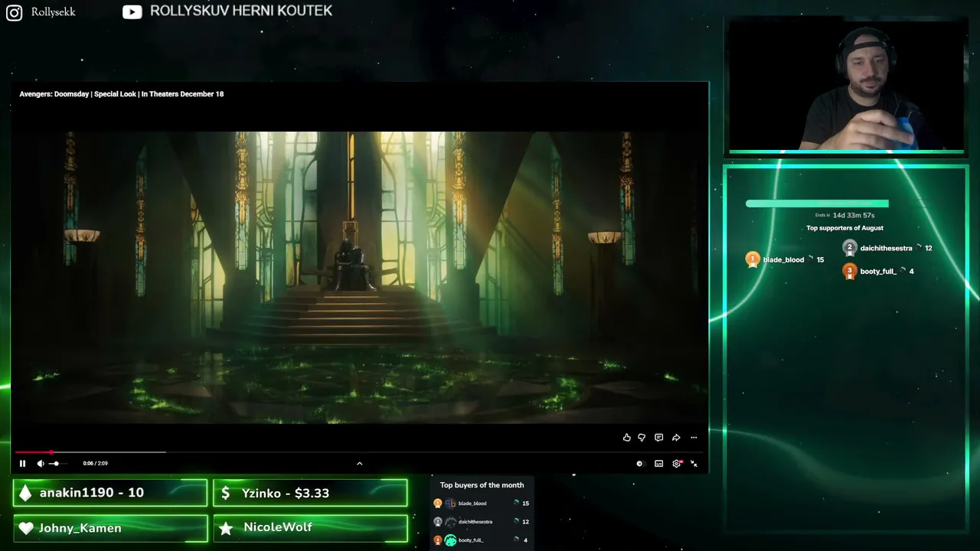Select booty_full_ in top buyers list
The width and height of the screenshot is (980, 551).
pyautogui.click(x=471, y=540)
